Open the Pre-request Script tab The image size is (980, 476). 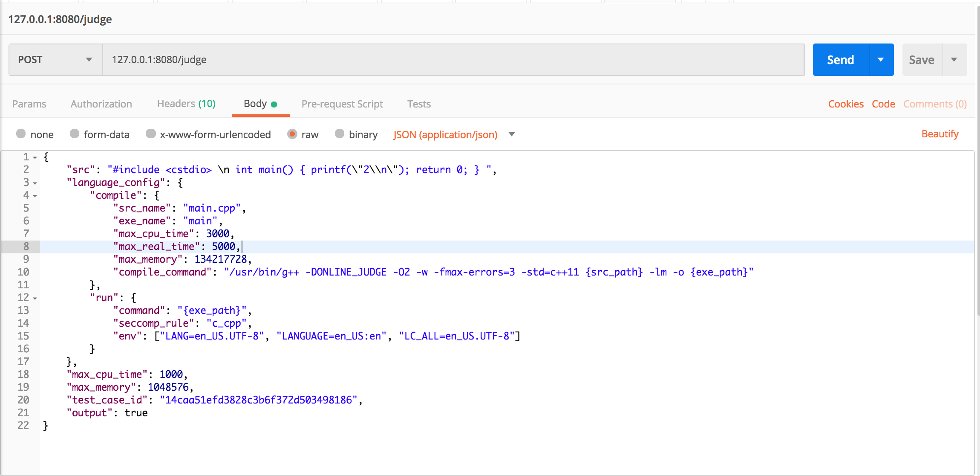[342, 104]
